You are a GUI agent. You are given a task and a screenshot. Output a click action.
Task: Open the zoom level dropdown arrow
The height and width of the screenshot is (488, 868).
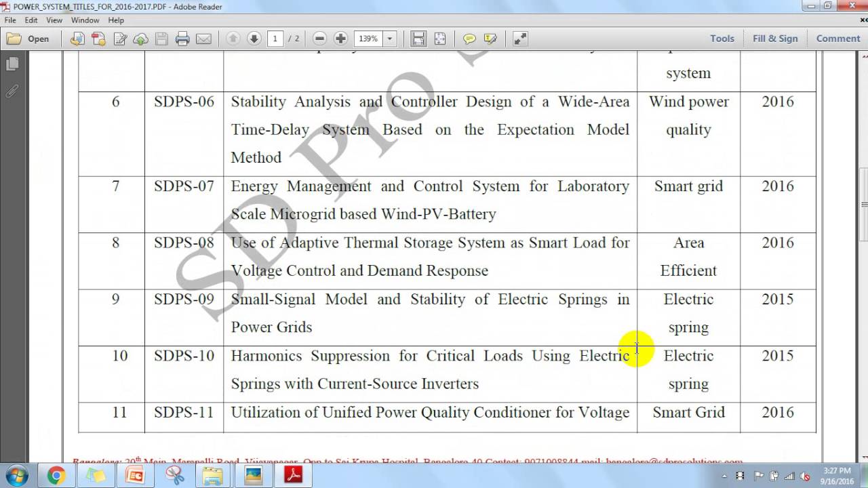tap(390, 39)
